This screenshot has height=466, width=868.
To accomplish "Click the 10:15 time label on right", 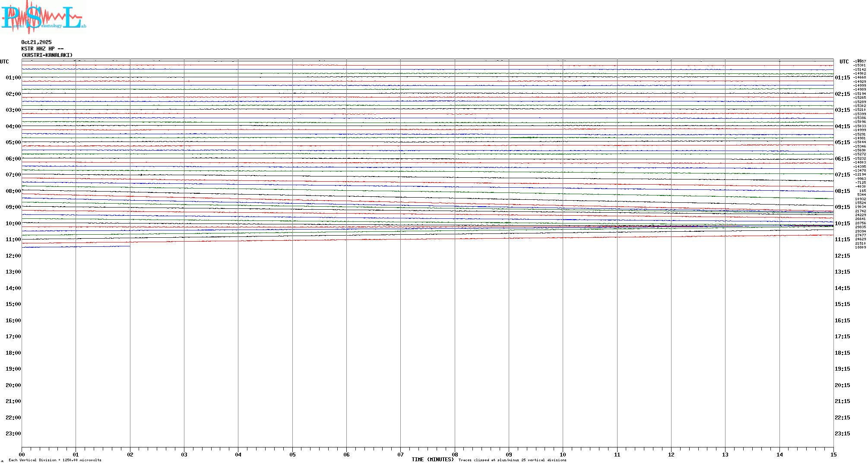I will (842, 224).
